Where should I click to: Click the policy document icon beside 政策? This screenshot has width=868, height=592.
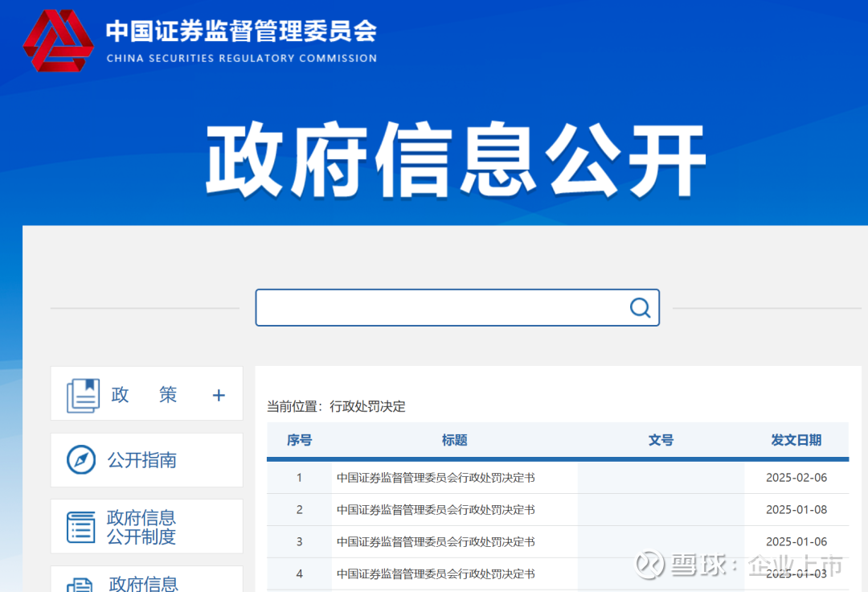83,393
